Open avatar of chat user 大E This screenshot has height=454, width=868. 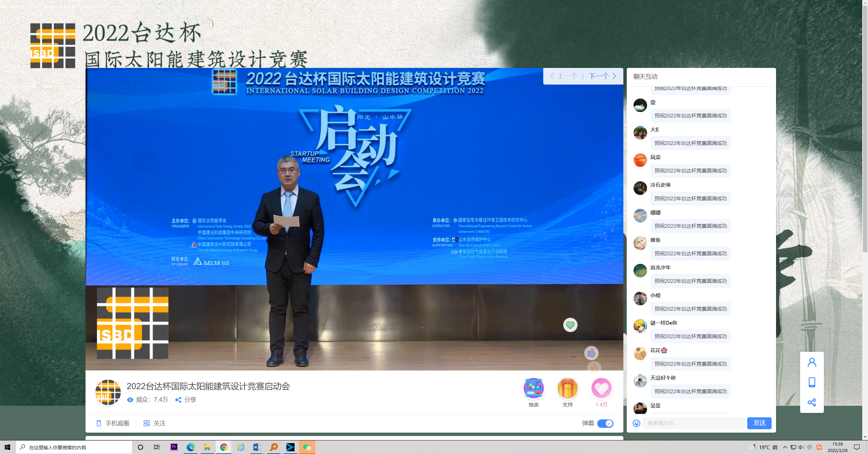click(x=640, y=133)
